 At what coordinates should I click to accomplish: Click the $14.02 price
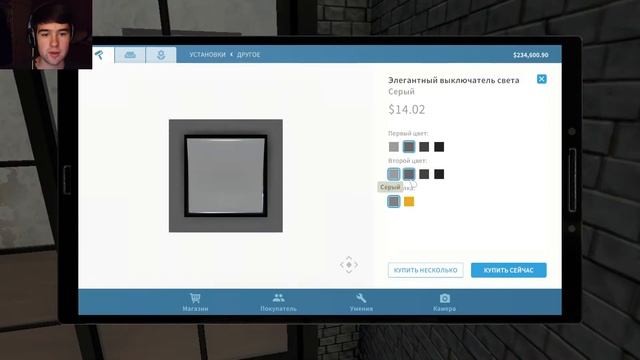click(407, 109)
